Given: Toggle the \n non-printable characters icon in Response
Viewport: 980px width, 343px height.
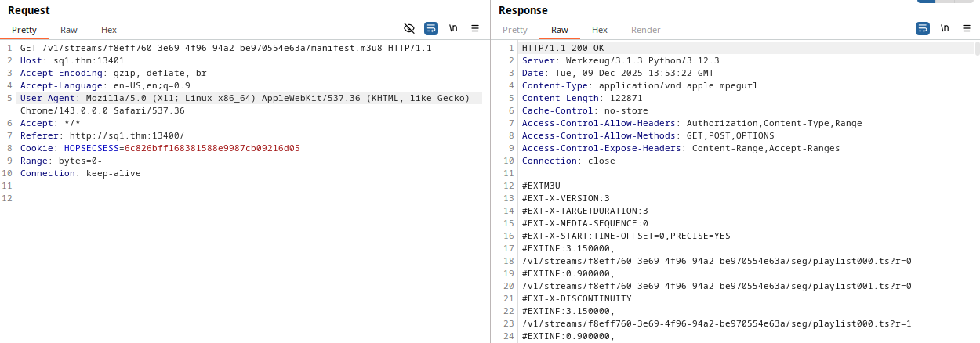Looking at the screenshot, I should 945,28.
